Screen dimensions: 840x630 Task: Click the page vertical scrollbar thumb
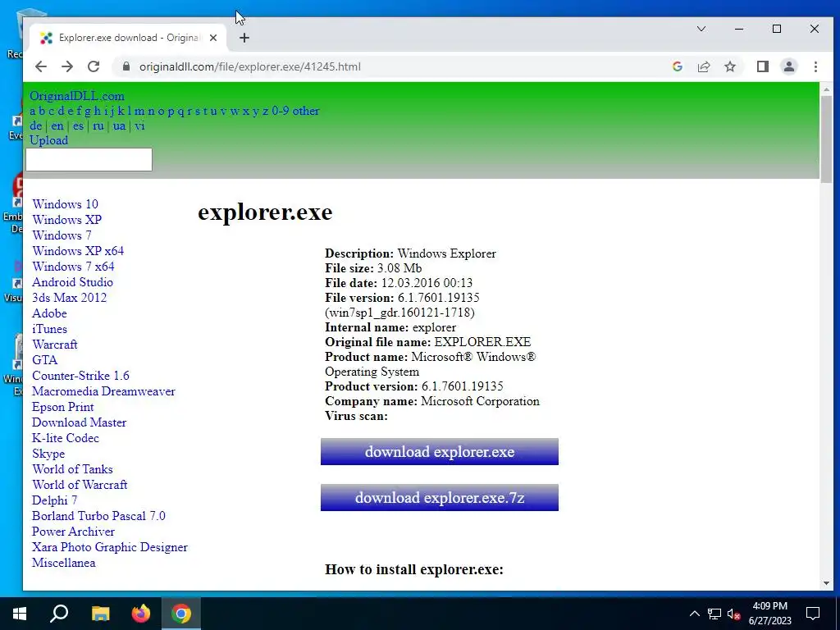point(826,139)
